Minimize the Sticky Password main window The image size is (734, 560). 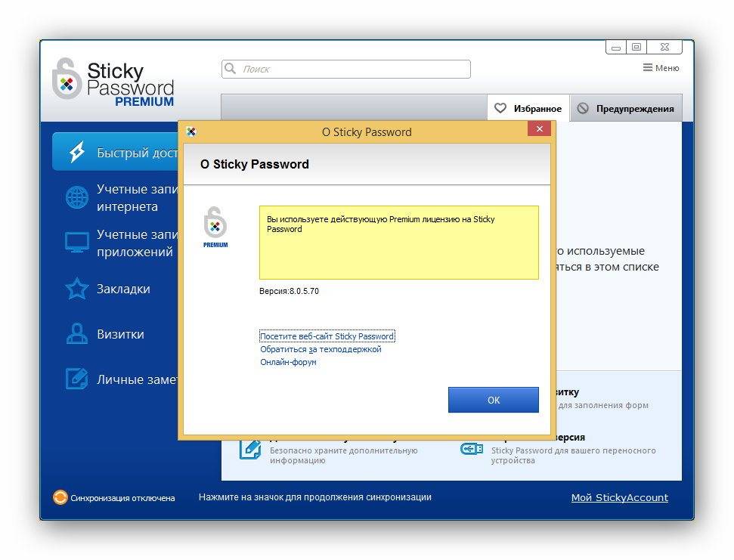click(616, 48)
